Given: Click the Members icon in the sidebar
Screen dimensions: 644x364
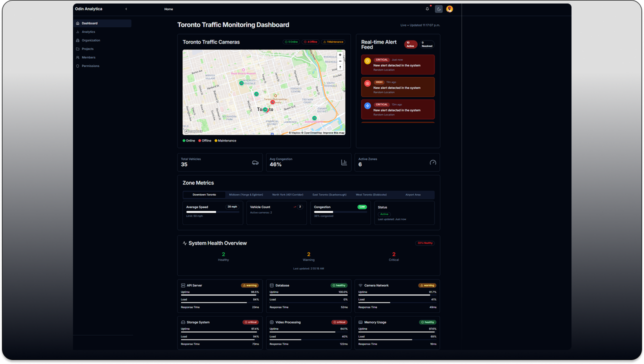Looking at the screenshot, I should [x=77, y=57].
